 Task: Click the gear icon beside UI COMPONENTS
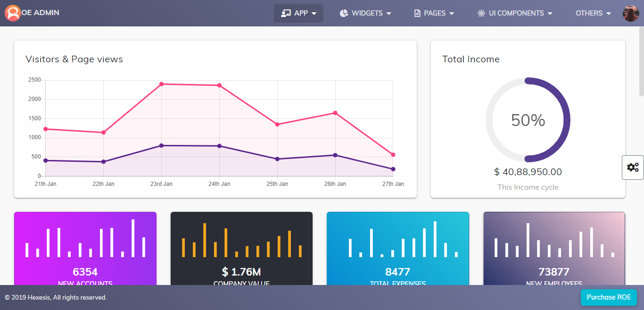point(481,13)
